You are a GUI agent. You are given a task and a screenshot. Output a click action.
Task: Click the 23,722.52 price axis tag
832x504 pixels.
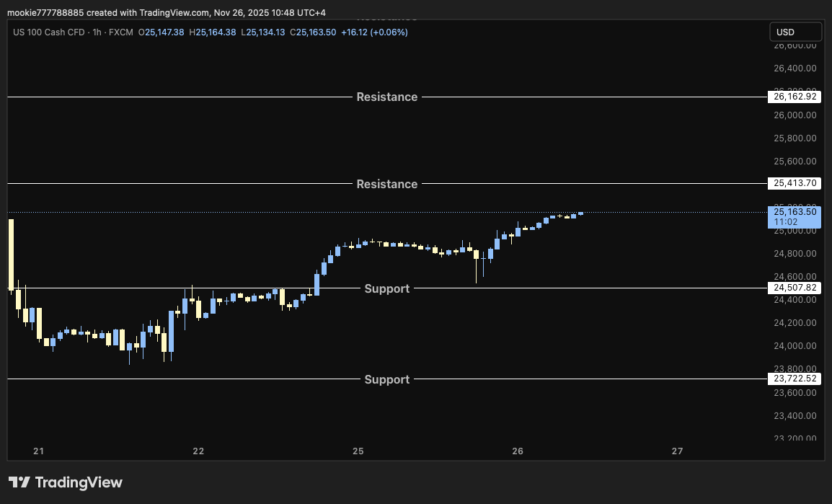tap(795, 379)
